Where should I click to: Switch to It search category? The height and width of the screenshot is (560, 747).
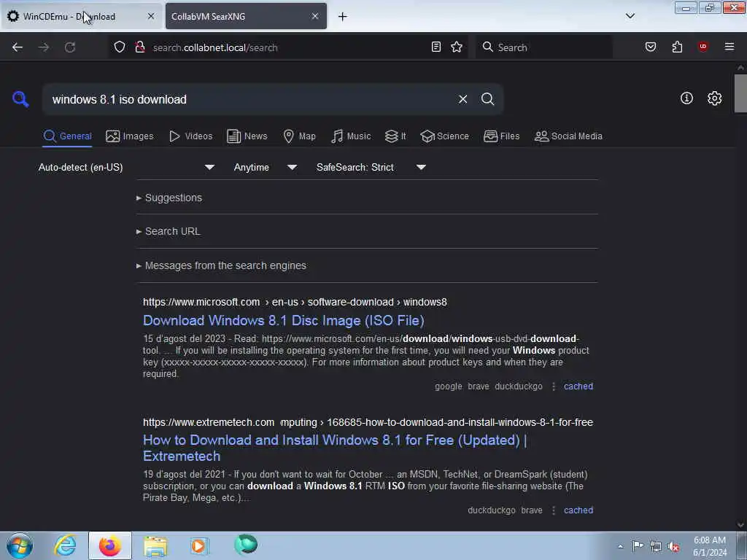pos(395,136)
